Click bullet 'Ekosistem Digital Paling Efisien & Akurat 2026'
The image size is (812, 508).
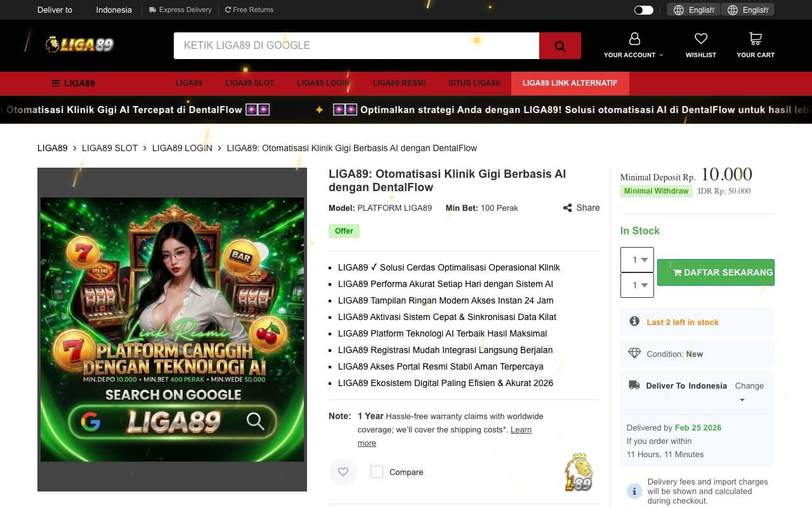pyautogui.click(x=445, y=383)
